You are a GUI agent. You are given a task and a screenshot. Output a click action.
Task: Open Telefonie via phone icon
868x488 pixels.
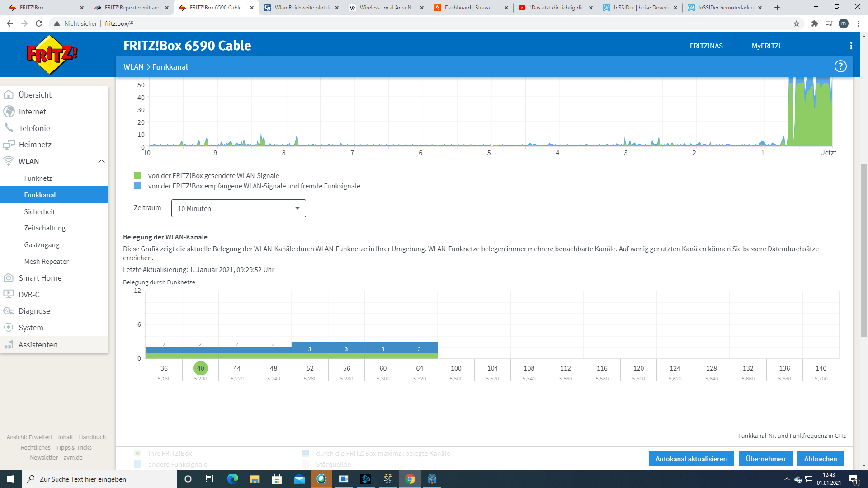click(9, 128)
